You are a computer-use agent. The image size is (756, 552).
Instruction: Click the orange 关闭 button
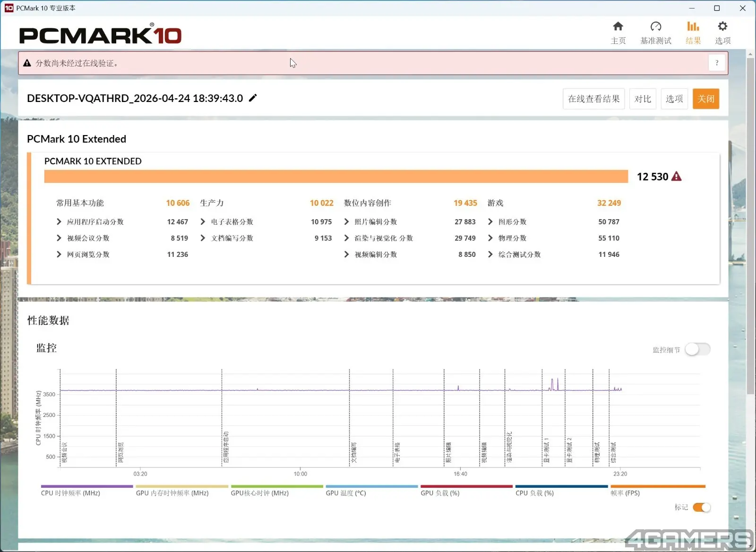(x=706, y=99)
